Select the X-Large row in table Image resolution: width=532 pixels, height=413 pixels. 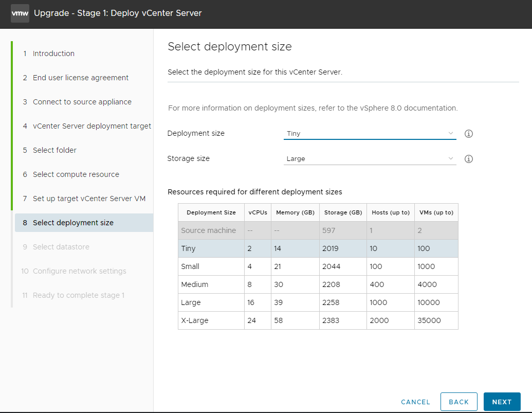(x=318, y=320)
